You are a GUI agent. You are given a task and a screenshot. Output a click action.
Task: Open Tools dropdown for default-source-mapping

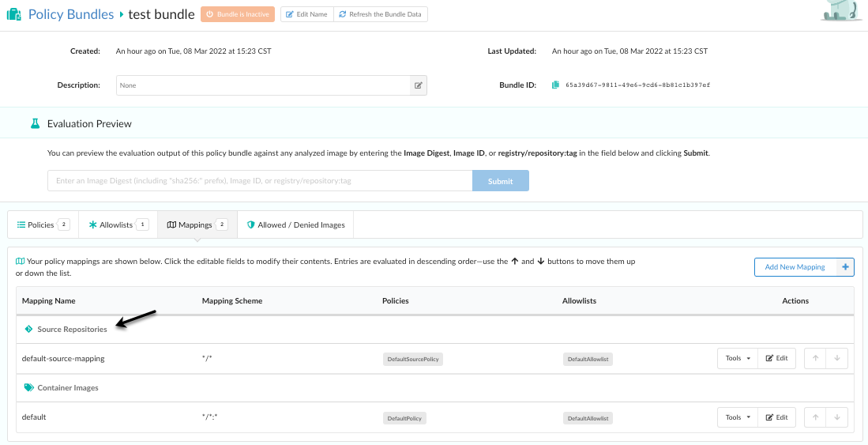click(738, 358)
